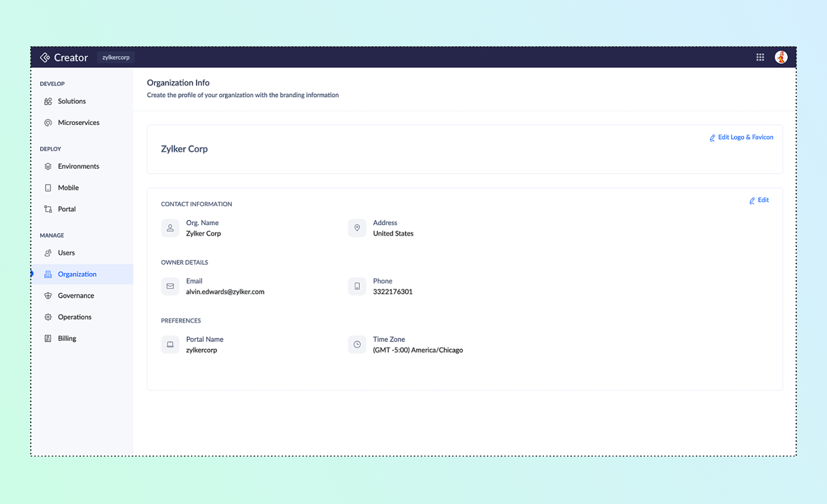Screen dimensions: 827x504
Task: Click the Email envelope icon
Action: (170, 286)
